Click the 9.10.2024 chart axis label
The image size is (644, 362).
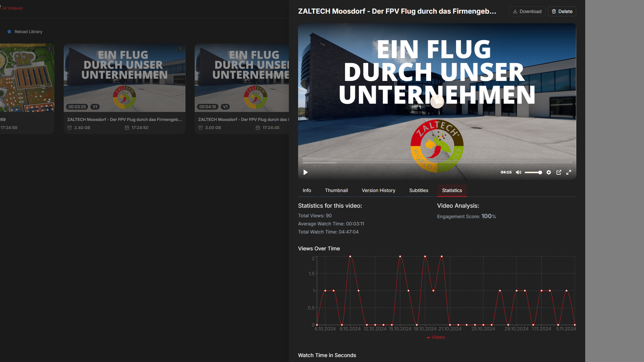click(350, 329)
